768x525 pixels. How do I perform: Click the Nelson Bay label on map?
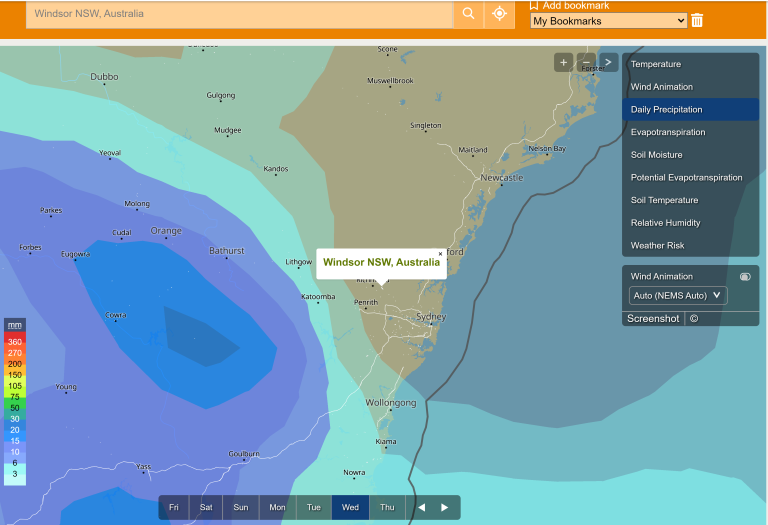(547, 148)
